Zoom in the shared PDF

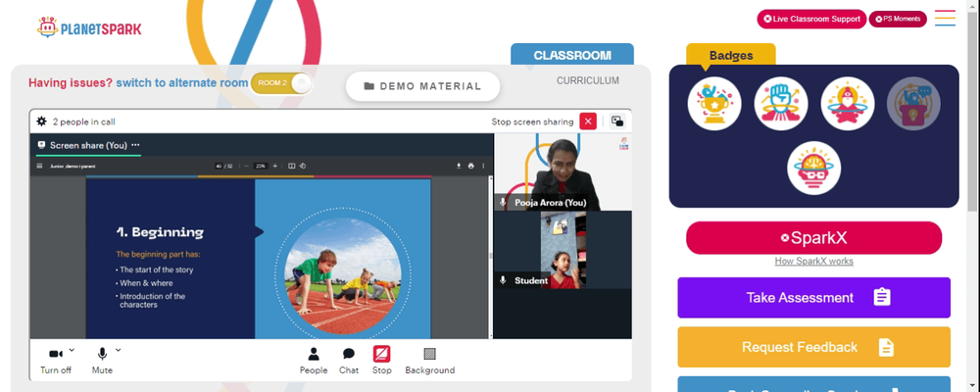(x=275, y=167)
